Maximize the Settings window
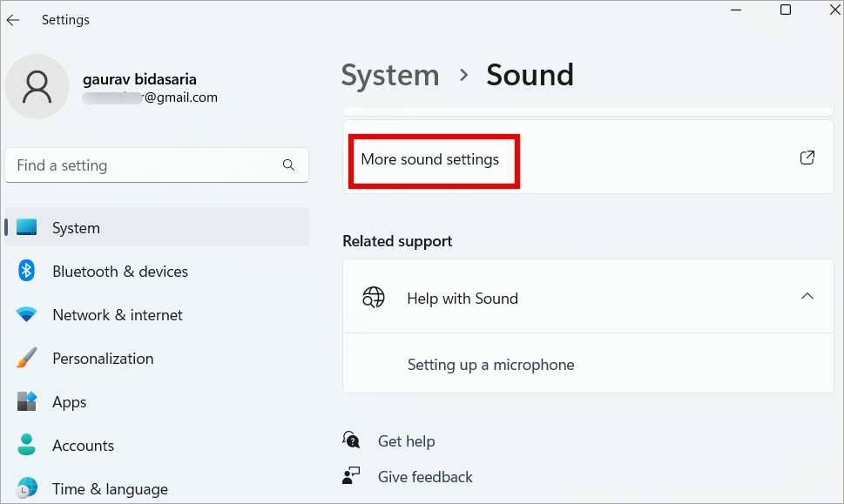 [786, 10]
